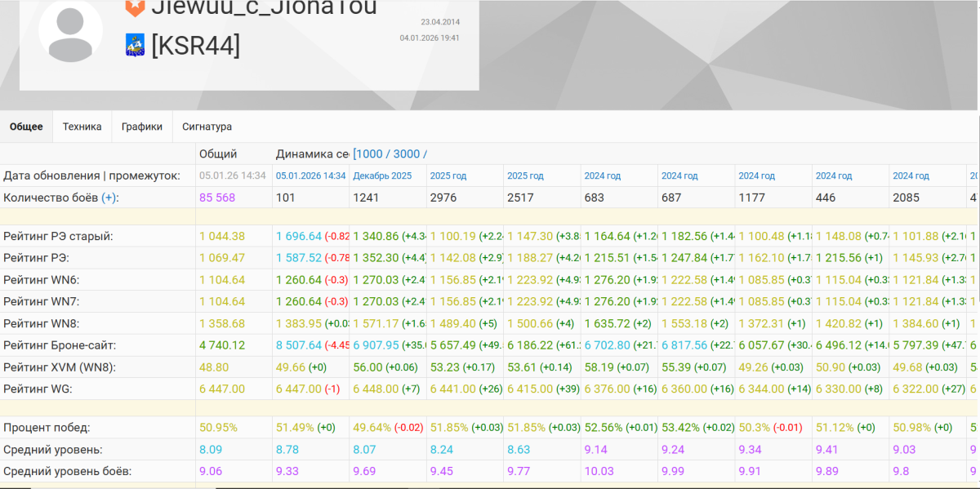This screenshot has width=980, height=489.
Task: Switch to the Техника tab
Action: coord(82,127)
